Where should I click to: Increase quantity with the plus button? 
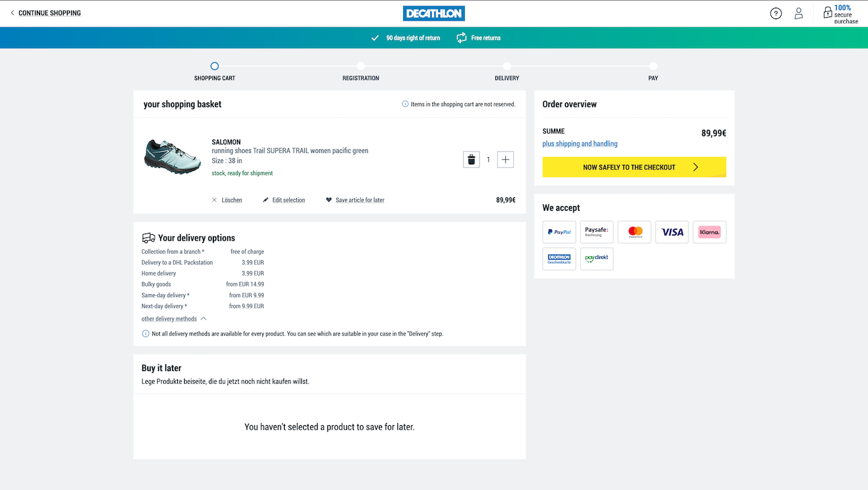(505, 160)
